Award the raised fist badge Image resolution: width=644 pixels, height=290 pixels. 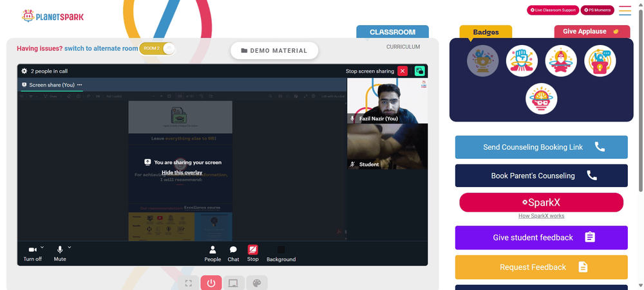coord(522,60)
